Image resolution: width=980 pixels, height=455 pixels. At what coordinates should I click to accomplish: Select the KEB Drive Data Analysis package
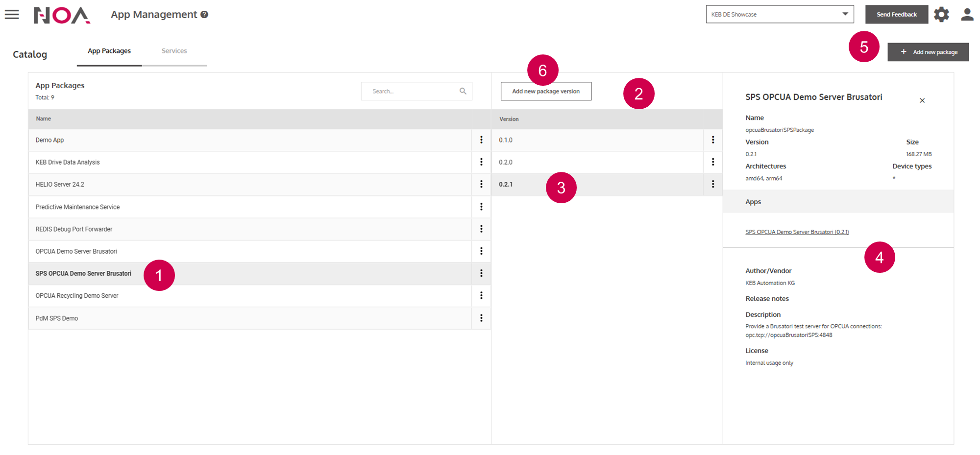68,162
